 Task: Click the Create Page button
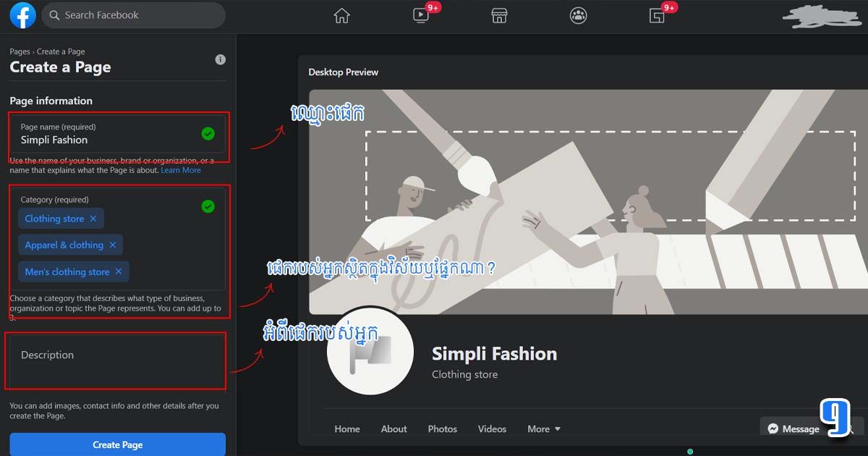click(117, 444)
